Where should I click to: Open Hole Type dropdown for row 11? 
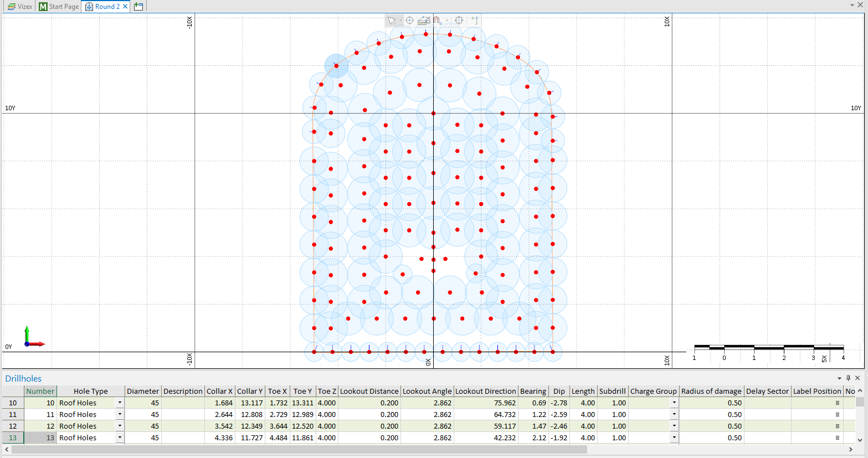(x=120, y=415)
